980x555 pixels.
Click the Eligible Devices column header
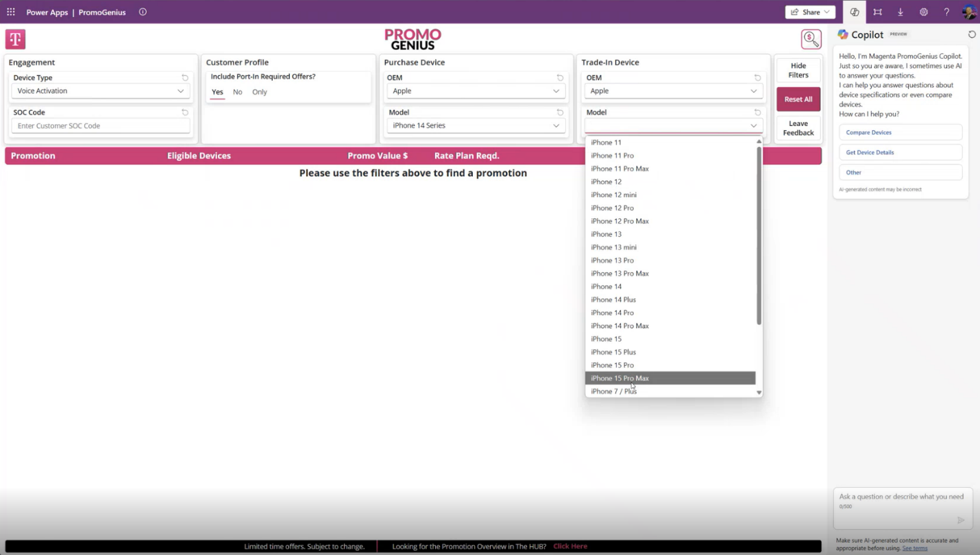tap(199, 156)
